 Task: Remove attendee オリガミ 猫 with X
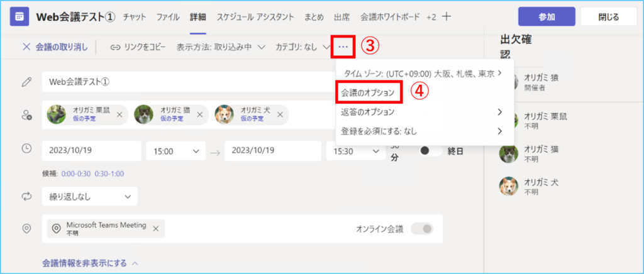click(x=199, y=114)
